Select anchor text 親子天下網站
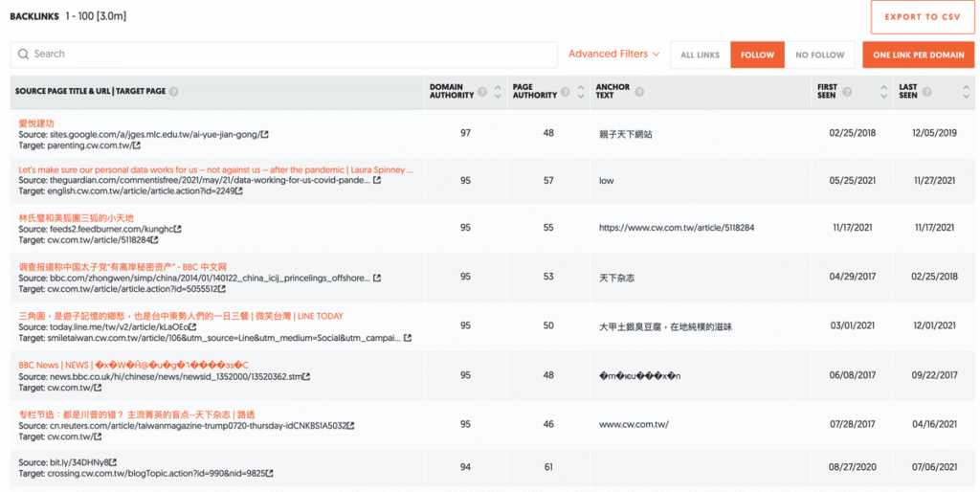This screenshot has width=980, height=492. click(626, 134)
